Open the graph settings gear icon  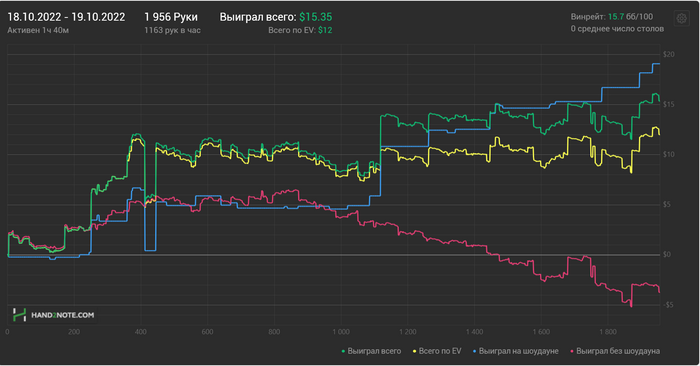coord(681,19)
